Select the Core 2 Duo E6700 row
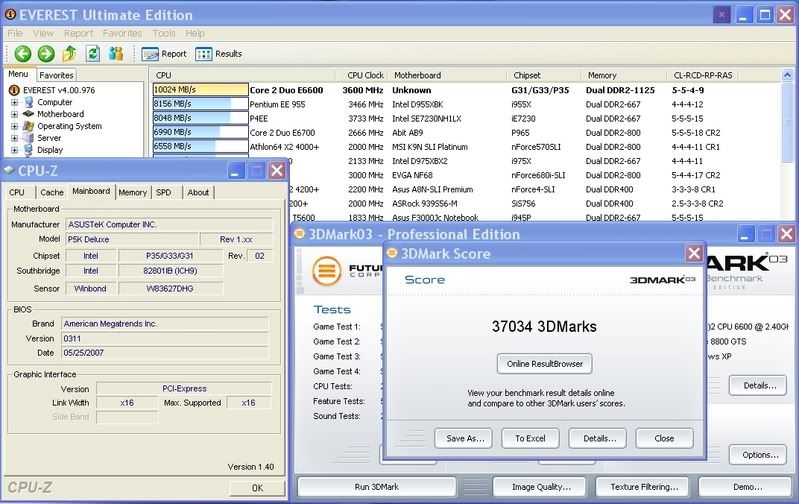 click(466, 132)
